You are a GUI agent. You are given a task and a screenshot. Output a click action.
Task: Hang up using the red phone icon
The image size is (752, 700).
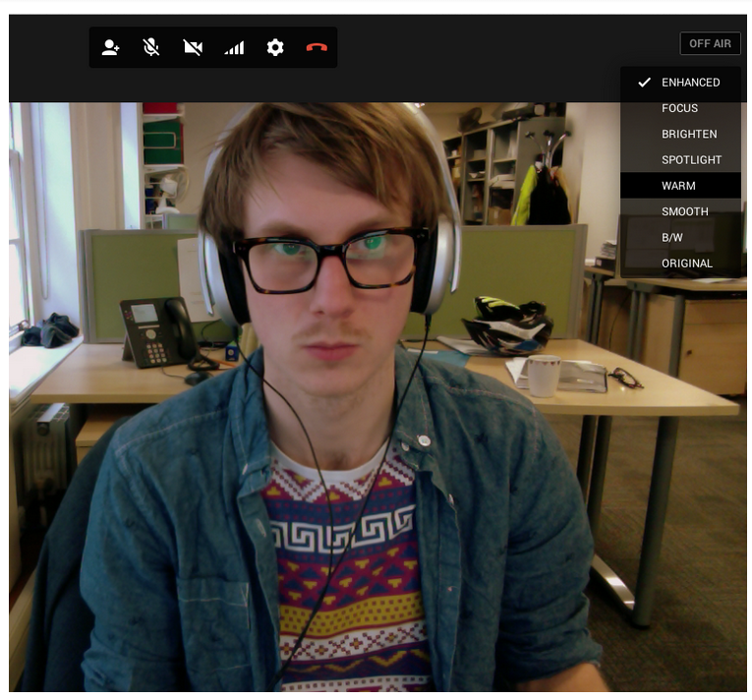pos(317,47)
